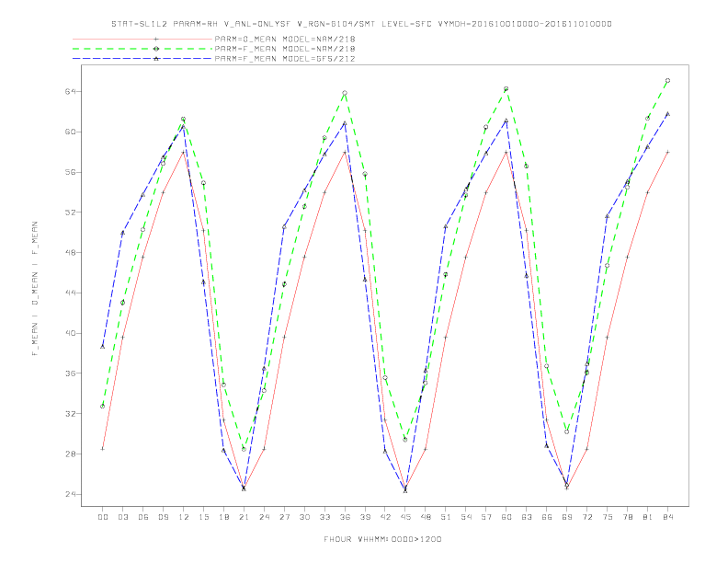Select blue GFS triangle marker at hour 84
The image size is (728, 563).
coord(667,114)
